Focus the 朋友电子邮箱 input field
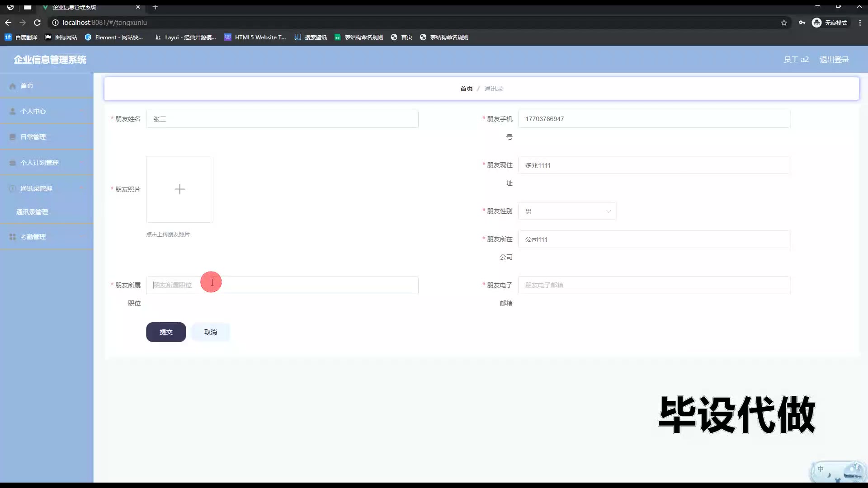Viewport: 868px width, 488px height. [x=654, y=285]
